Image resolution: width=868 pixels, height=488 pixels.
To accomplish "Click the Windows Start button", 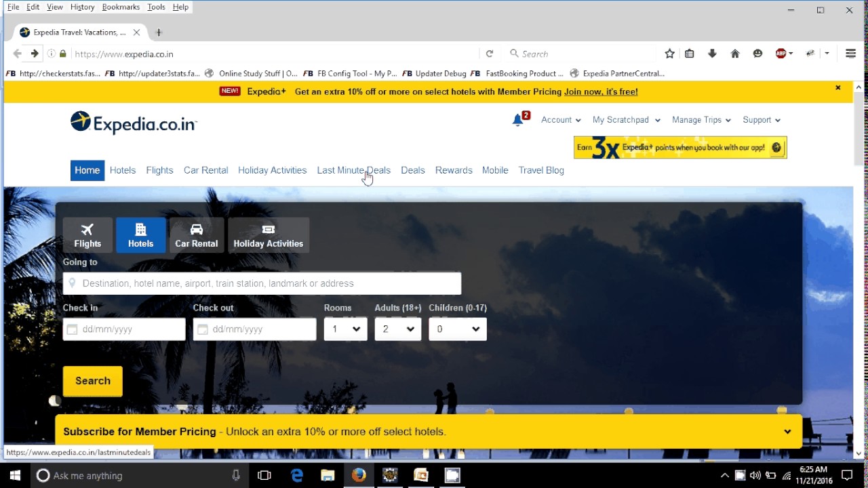I will click(x=15, y=475).
